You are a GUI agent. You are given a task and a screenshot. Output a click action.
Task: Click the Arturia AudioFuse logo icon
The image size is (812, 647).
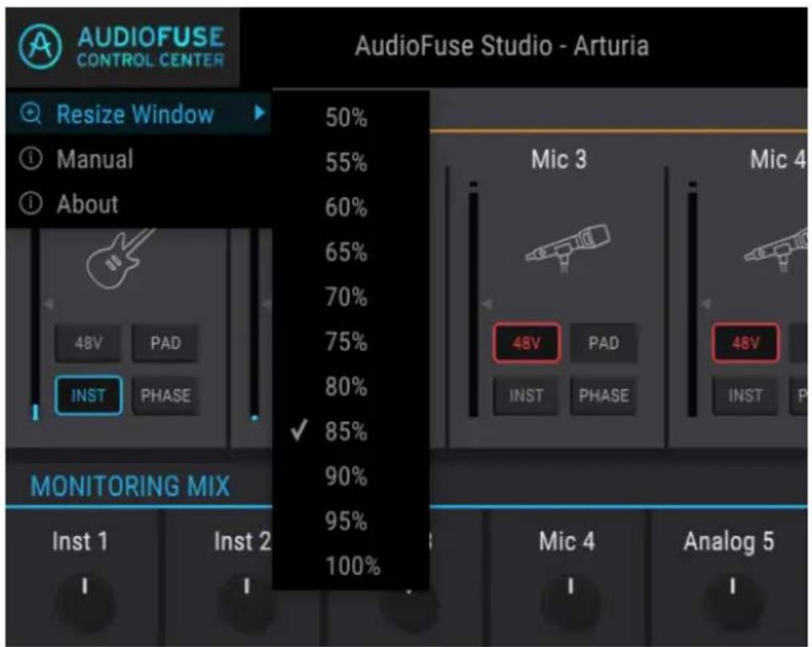pyautogui.click(x=40, y=46)
